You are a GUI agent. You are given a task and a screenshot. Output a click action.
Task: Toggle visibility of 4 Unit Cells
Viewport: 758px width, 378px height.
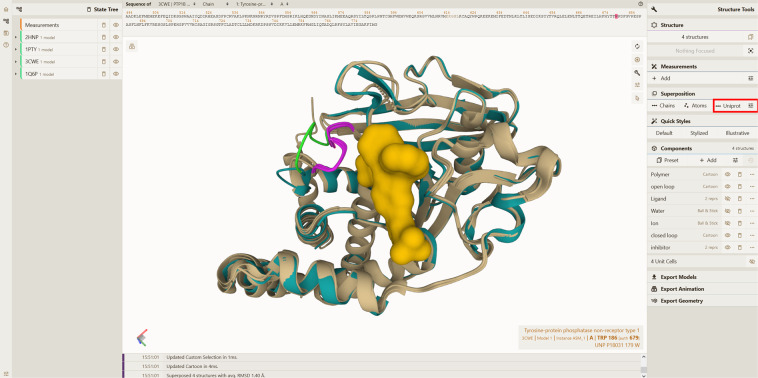751,262
